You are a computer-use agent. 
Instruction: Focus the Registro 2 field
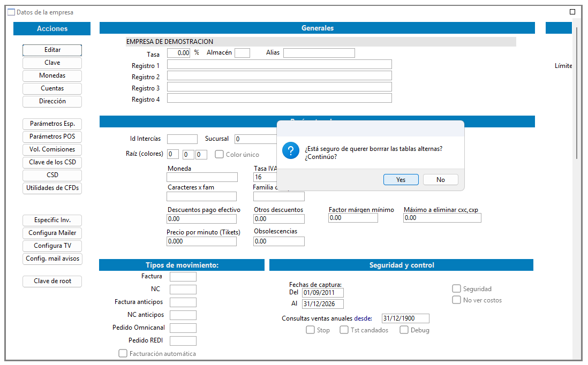(280, 75)
